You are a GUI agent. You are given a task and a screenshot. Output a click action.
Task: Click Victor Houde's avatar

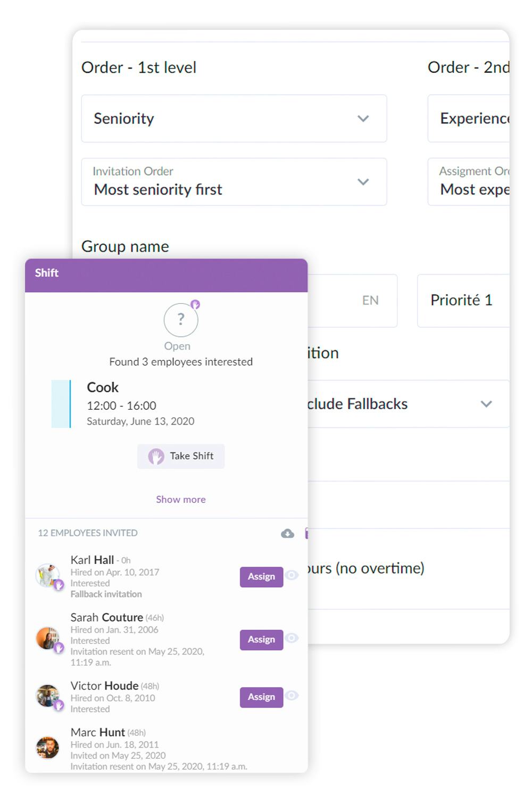(x=47, y=696)
